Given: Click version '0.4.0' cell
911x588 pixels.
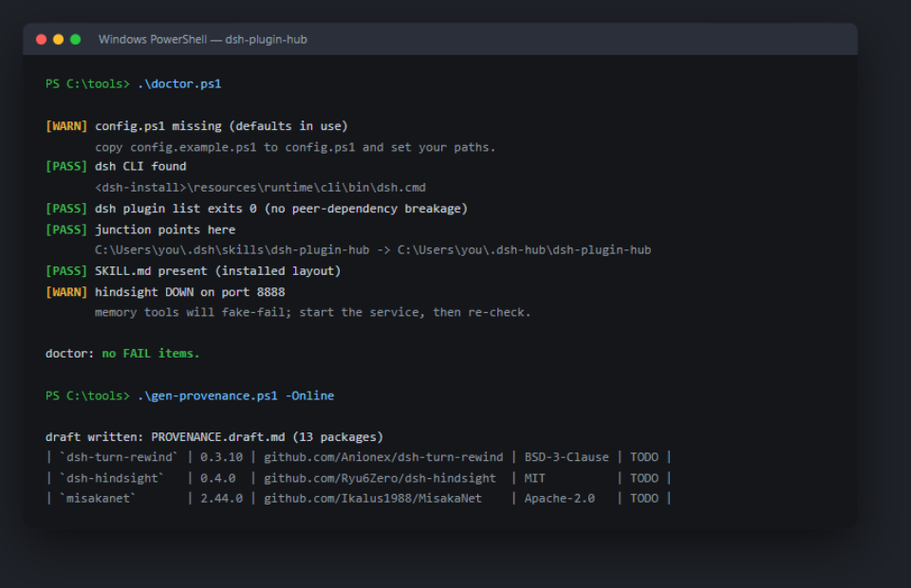Looking at the screenshot, I should [x=218, y=478].
